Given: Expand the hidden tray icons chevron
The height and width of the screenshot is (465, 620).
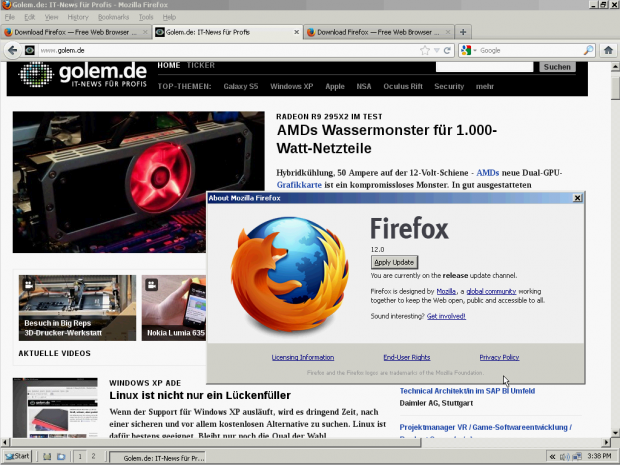Looking at the screenshot, I should pos(552,457).
